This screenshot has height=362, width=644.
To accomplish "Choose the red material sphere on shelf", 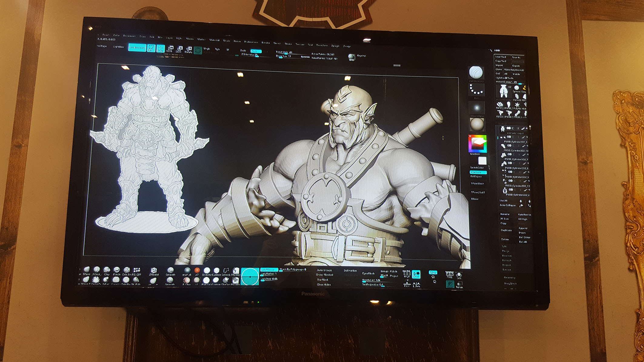I will click(197, 270).
